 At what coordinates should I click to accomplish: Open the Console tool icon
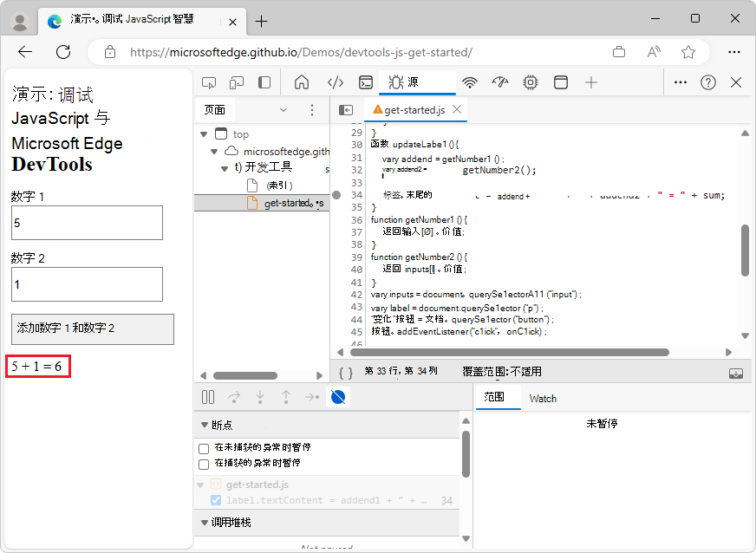point(366,82)
